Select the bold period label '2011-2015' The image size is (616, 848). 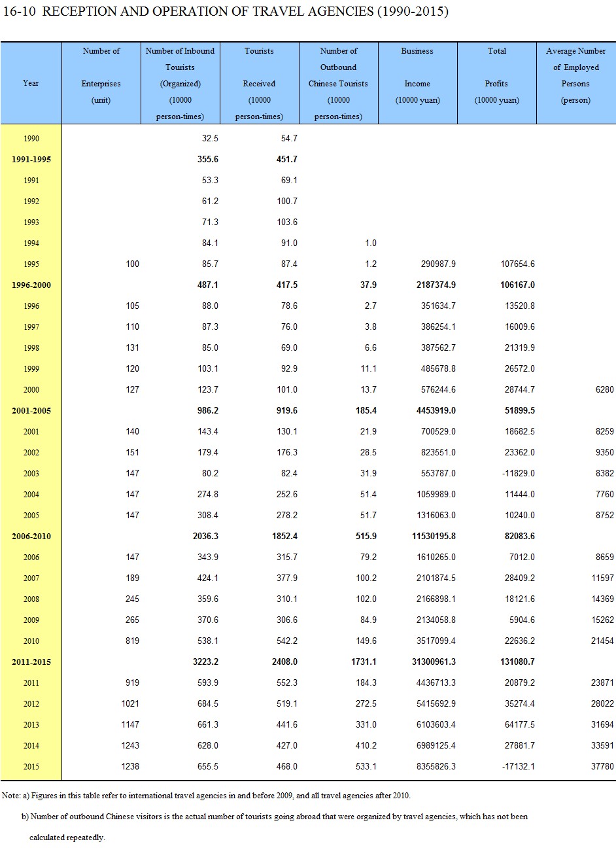click(x=31, y=662)
